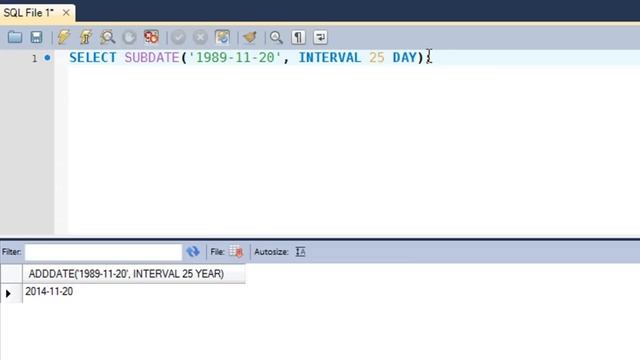Click the DAY keyword in query
Image resolution: width=640 pixels, height=360 pixels.
[404, 58]
